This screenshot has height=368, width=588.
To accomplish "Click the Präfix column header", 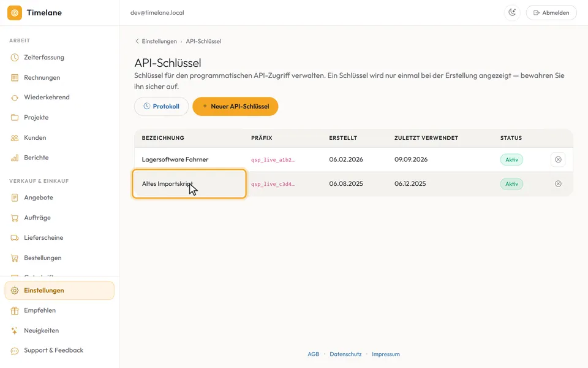I will (x=262, y=138).
